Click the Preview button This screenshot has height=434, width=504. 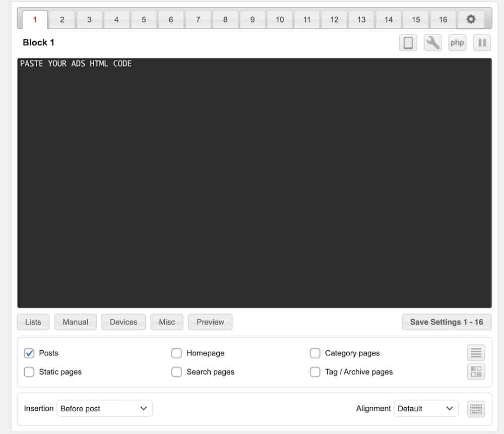[x=210, y=322]
